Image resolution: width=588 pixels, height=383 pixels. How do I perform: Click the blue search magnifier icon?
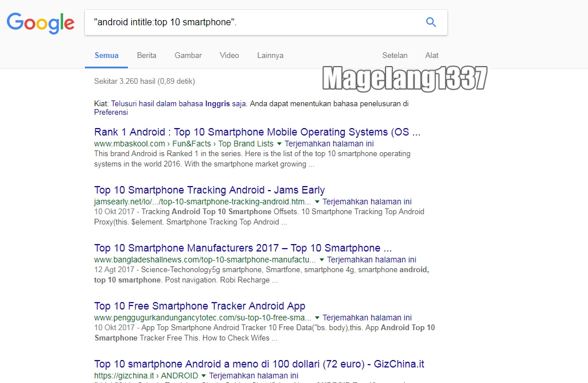coord(431,22)
